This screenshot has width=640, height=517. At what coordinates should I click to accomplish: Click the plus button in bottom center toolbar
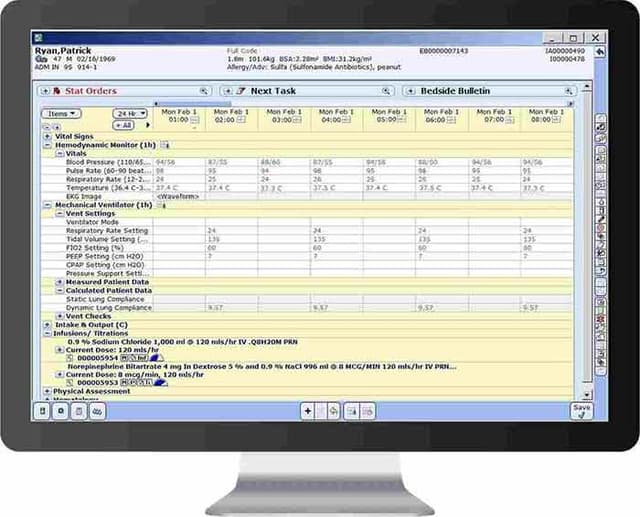tap(308, 411)
